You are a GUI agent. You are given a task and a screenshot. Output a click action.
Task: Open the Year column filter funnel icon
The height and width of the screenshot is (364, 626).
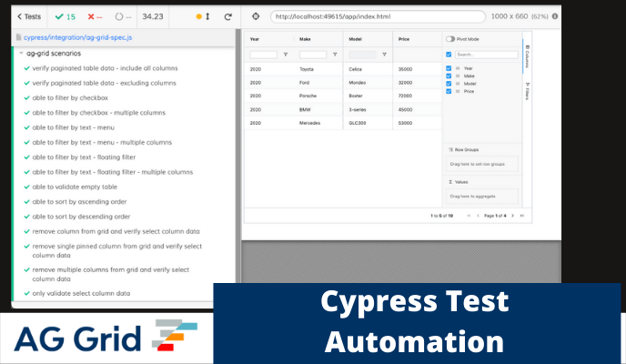pos(286,55)
